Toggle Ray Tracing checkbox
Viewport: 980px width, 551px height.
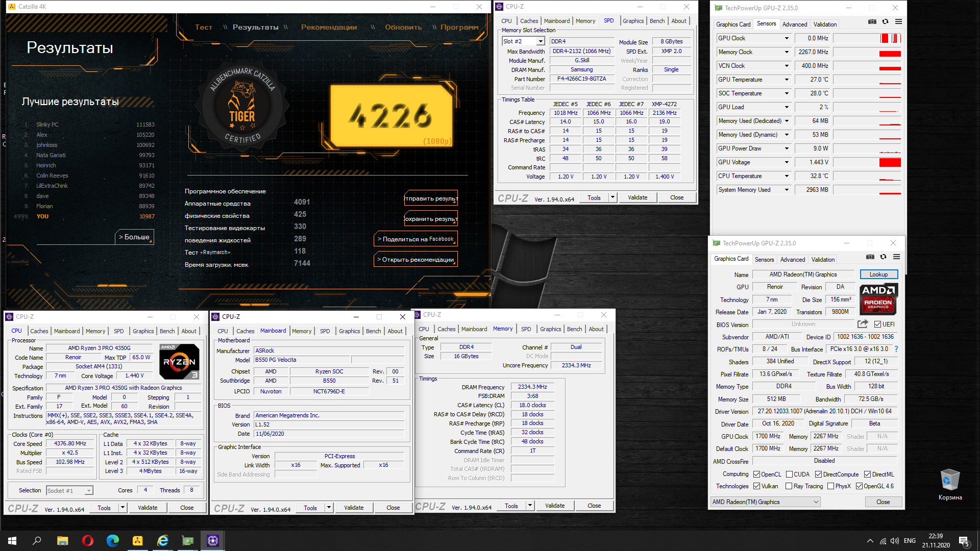point(789,486)
